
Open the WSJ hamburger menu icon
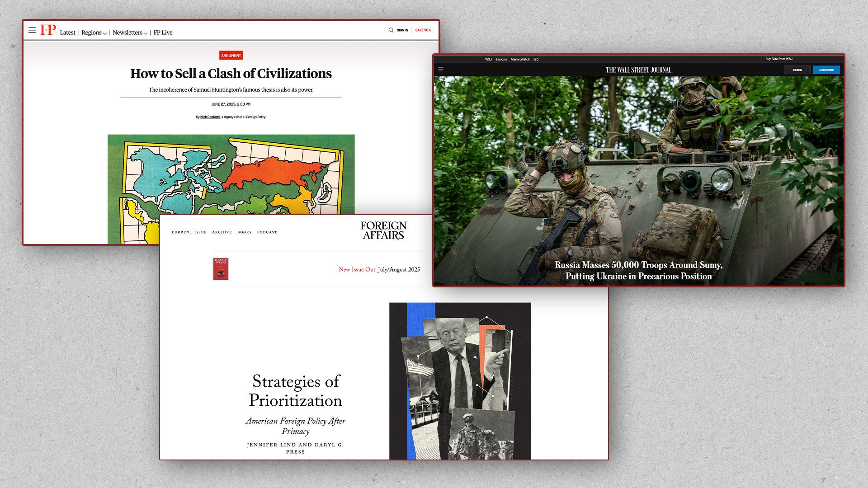pyautogui.click(x=441, y=70)
